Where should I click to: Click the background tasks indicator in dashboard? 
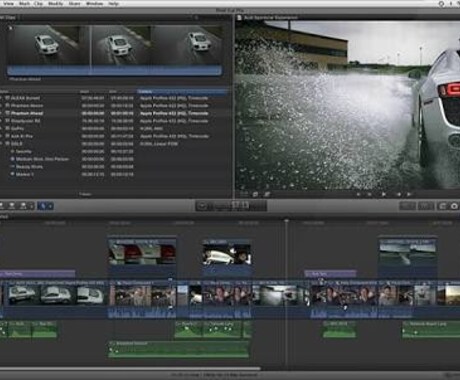(x=203, y=206)
